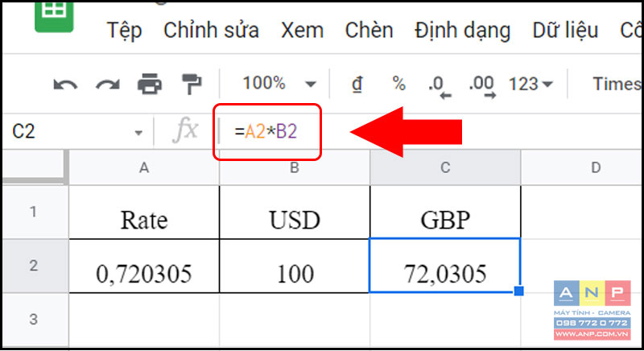The width and height of the screenshot is (644, 351).
Task: Click the Redo arrow icon
Action: point(108,85)
